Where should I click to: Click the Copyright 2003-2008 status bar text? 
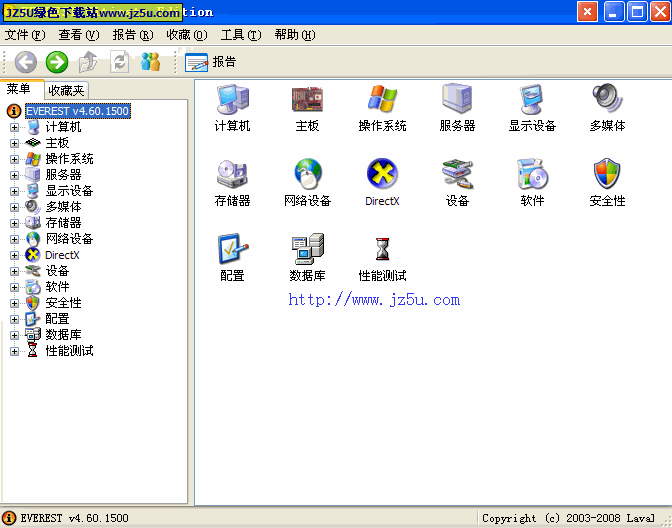(568, 518)
